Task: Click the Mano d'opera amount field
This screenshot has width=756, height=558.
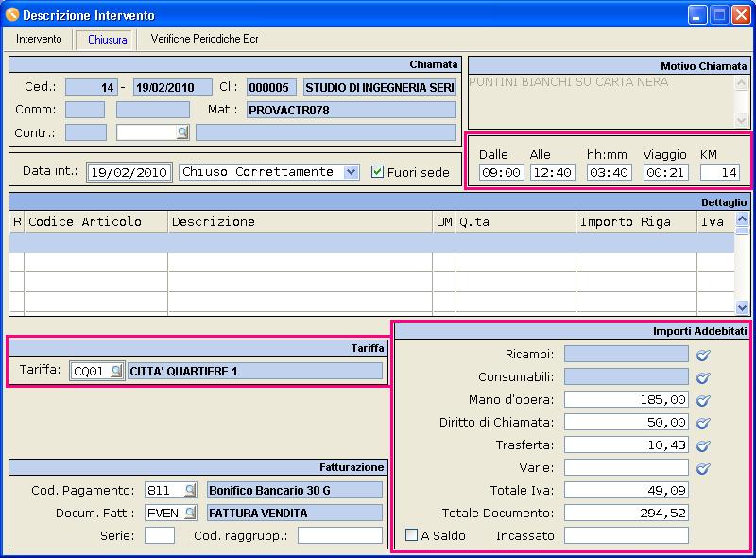Action: [627, 400]
